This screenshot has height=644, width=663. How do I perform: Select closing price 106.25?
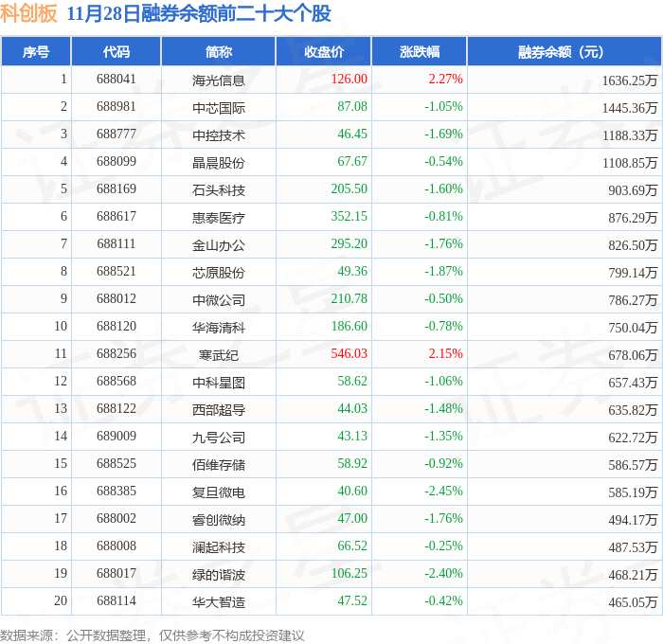pyautogui.click(x=349, y=574)
